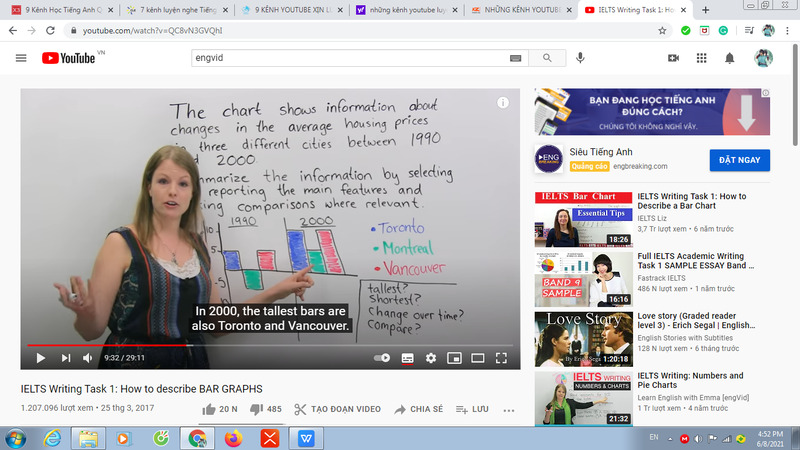Click CHIA SẺ share button
Image resolution: width=800 pixels, height=450 pixels.
[418, 409]
